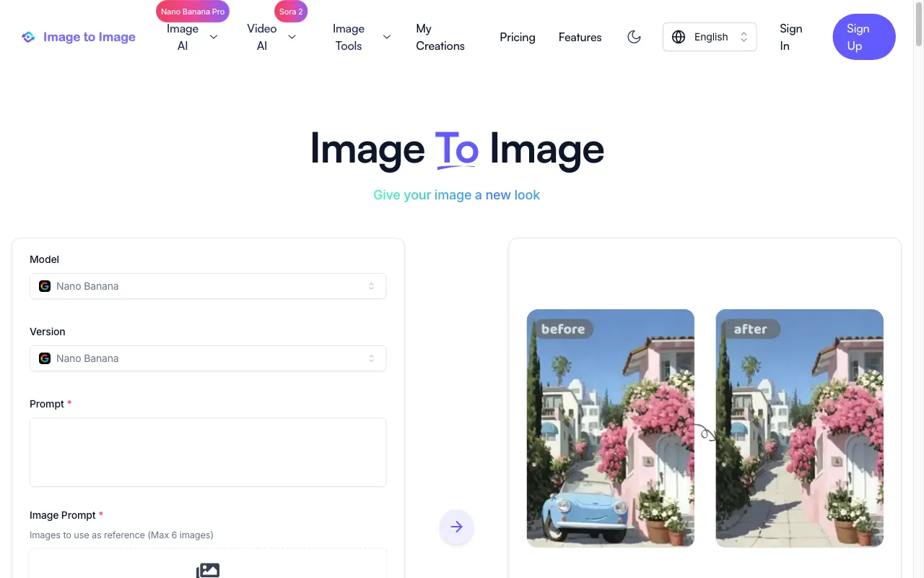Click the Nano Banana Pro badge
The image size is (924, 578).
(x=193, y=12)
